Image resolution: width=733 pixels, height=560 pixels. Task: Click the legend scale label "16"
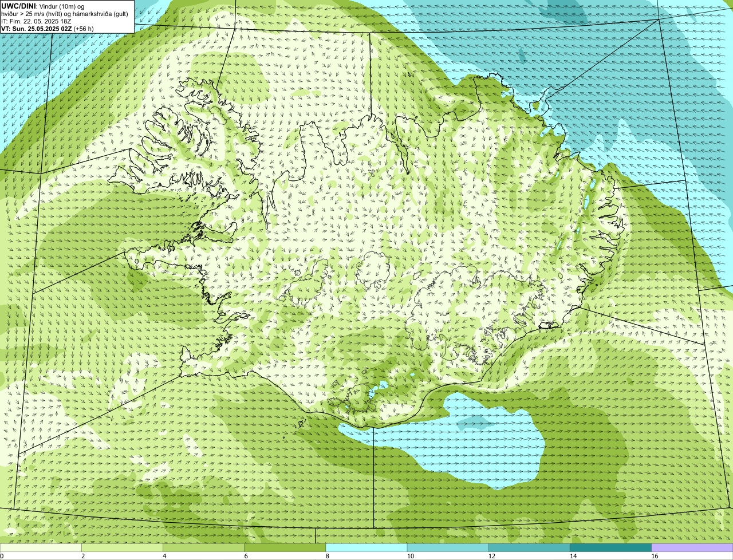[655, 556]
